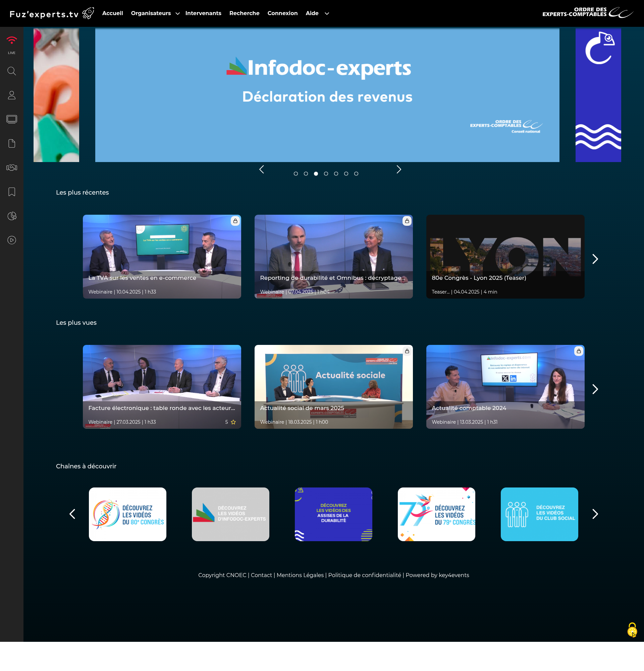The width and height of the screenshot is (644, 671).
Task: Open La TVA sur les ventes video
Action: click(162, 256)
